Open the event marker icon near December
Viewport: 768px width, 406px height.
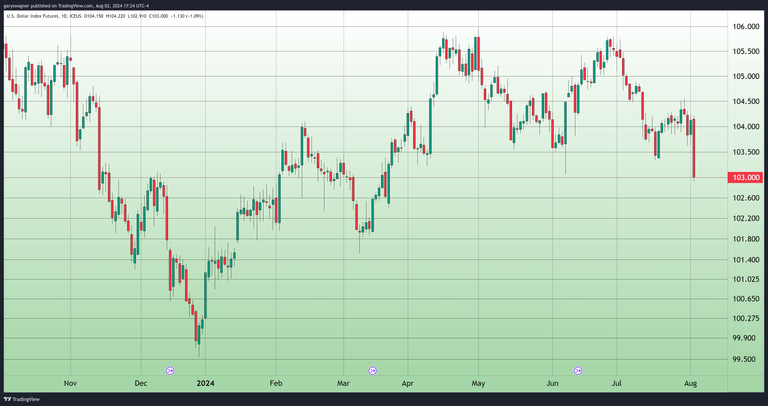170,371
